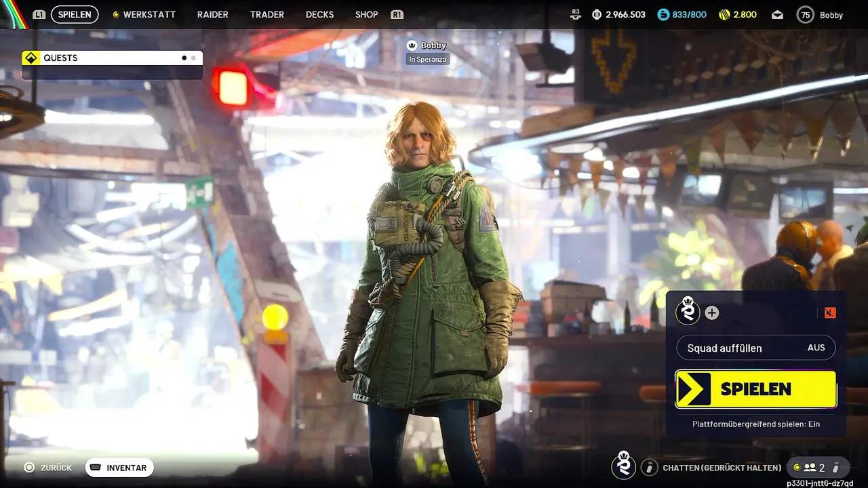Select the 2.800 token balance
The height and width of the screenshot is (488, 868).
(745, 14)
